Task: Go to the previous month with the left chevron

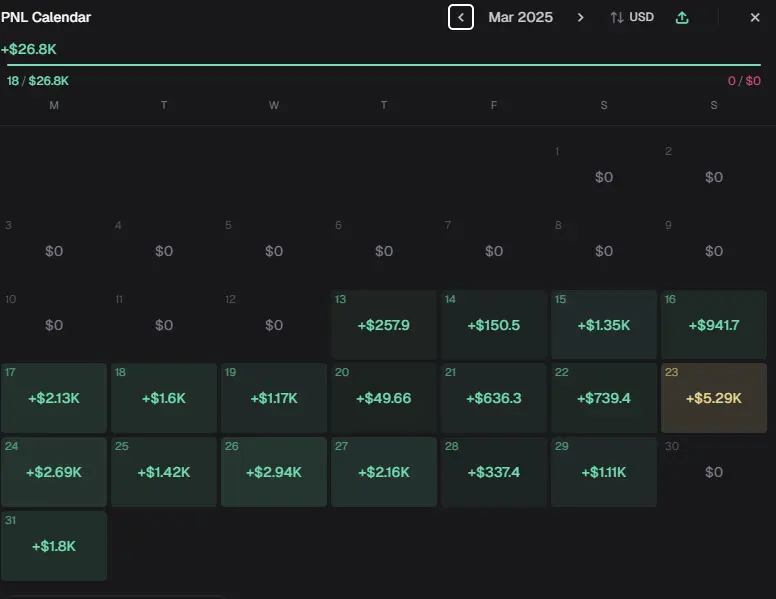Action: click(x=461, y=17)
